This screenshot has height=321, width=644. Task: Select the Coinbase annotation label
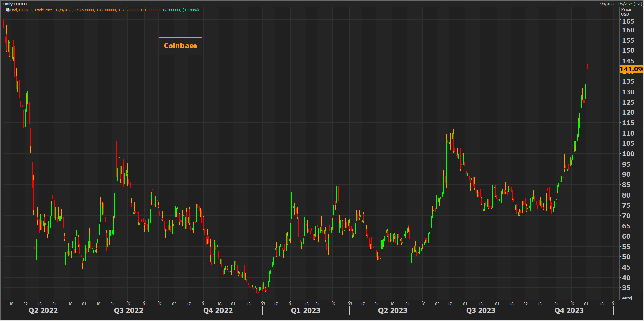tap(180, 46)
